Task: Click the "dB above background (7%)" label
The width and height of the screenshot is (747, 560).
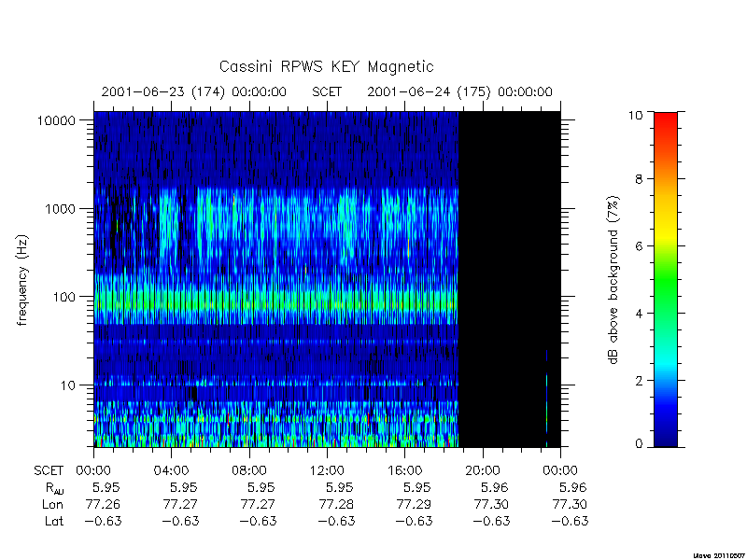Action: (614, 281)
